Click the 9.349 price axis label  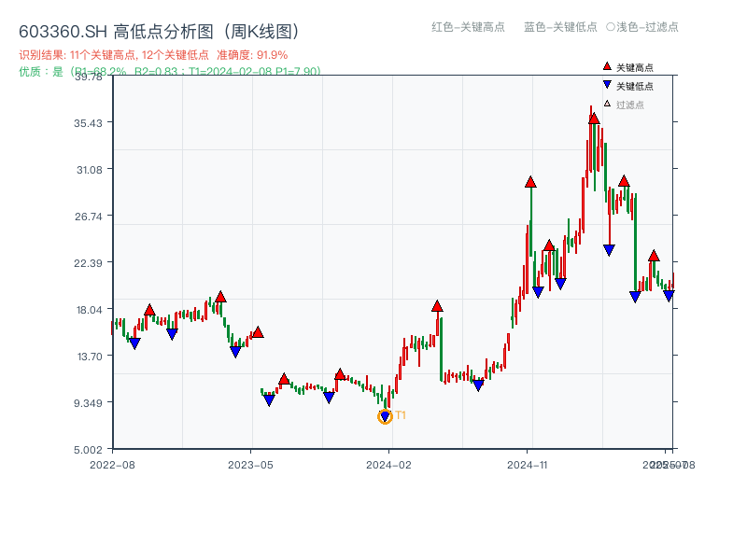88,403
